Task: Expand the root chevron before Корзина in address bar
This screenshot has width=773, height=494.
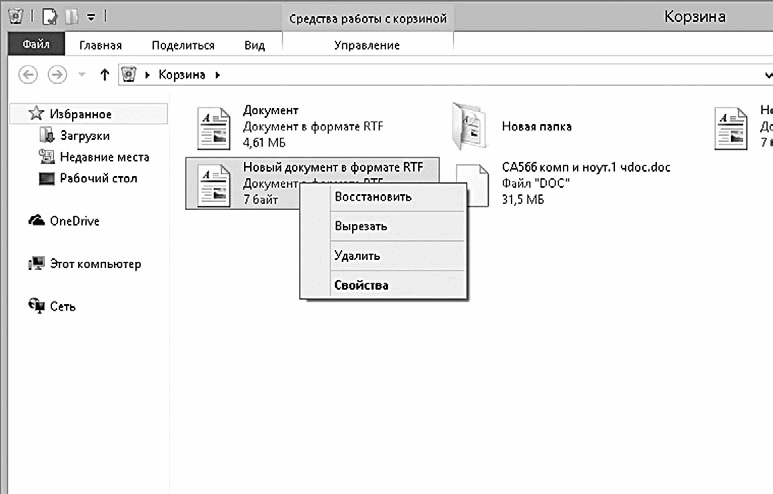Action: (x=147, y=75)
